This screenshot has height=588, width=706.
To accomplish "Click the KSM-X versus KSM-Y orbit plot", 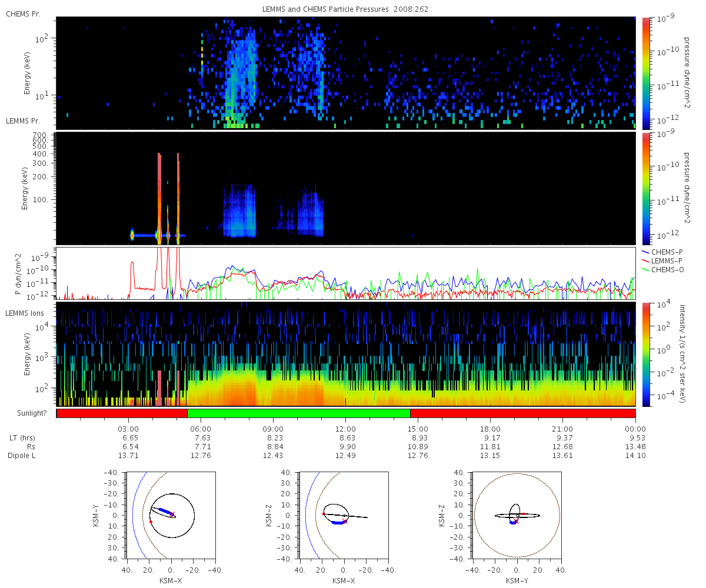I will coord(171,515).
